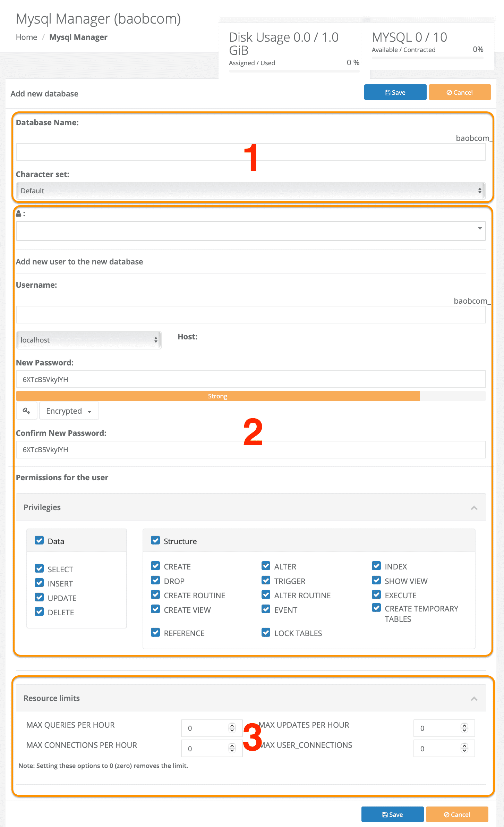
Task: Collapse the Resource limits panel chevron
Action: pos(474,699)
